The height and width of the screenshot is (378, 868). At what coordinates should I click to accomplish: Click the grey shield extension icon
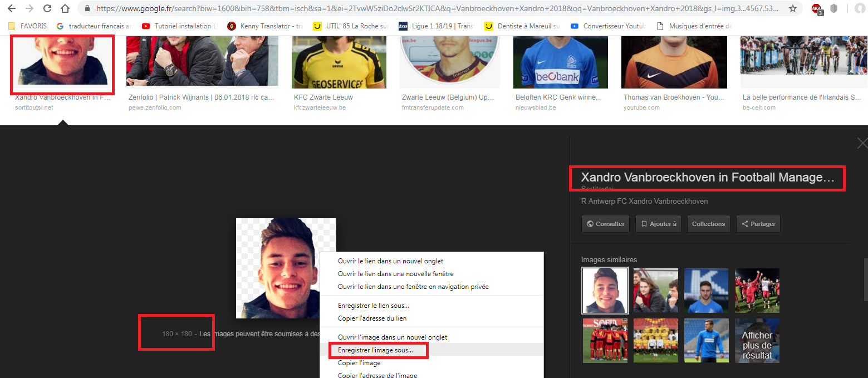[834, 8]
